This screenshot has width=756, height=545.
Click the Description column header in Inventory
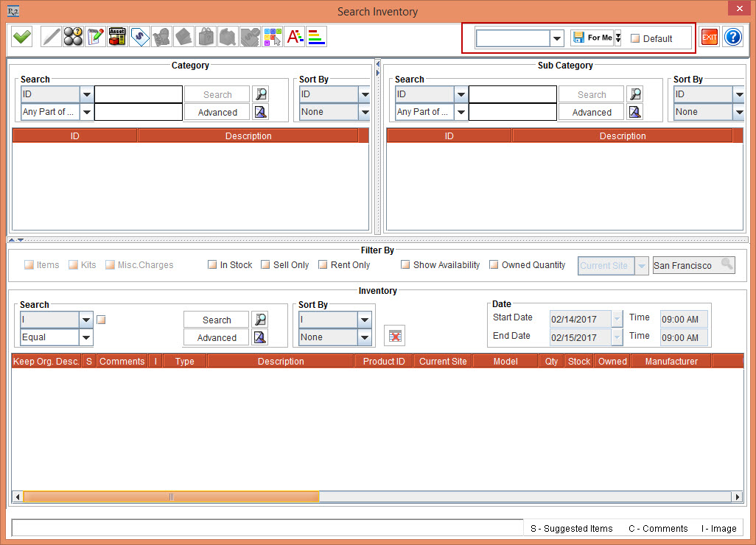click(x=280, y=362)
